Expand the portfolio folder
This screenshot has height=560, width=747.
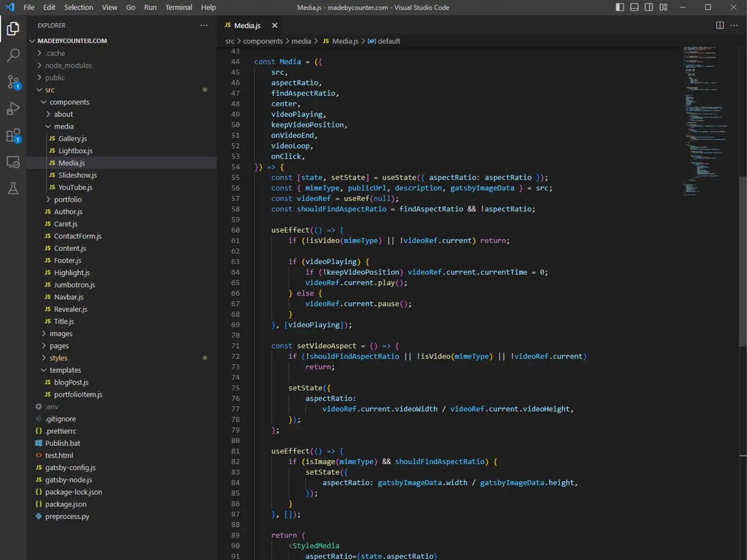(68, 200)
